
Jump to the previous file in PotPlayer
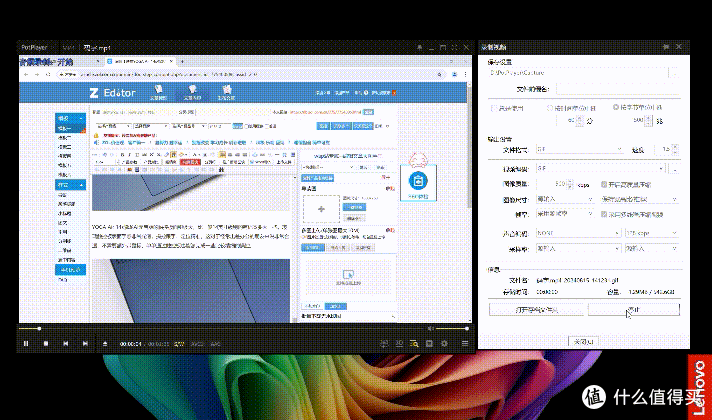(66, 344)
